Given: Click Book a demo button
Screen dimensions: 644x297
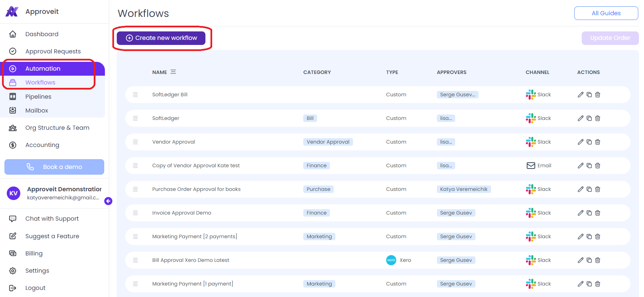Looking at the screenshot, I should tap(54, 167).
